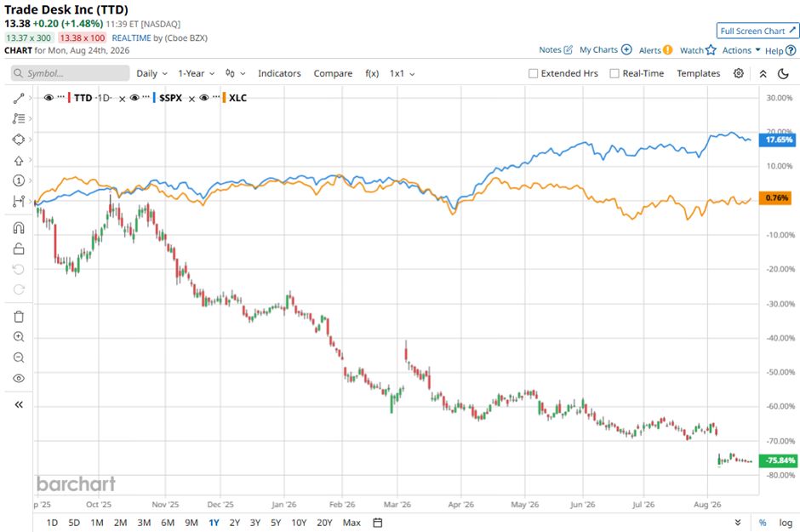Click the Watch star icon
This screenshot has width=800, height=532.
(x=711, y=50)
